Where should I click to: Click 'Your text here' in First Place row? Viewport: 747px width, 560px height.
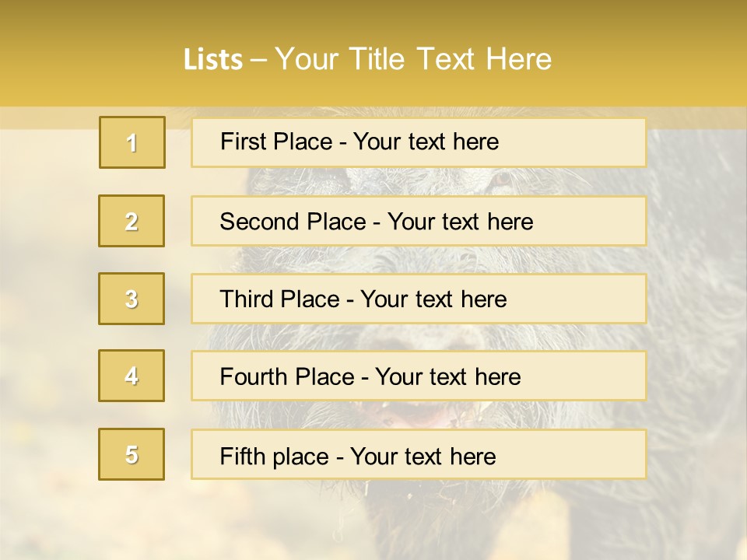click(426, 142)
